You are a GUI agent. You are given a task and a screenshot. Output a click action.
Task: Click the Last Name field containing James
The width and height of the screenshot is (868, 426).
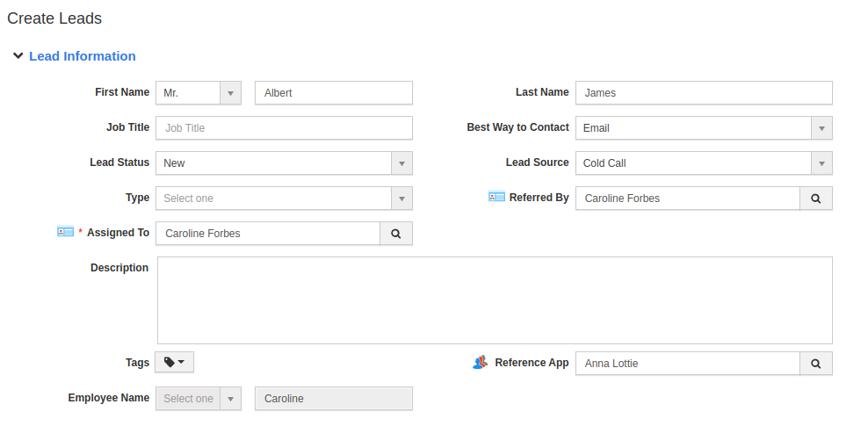click(x=704, y=93)
